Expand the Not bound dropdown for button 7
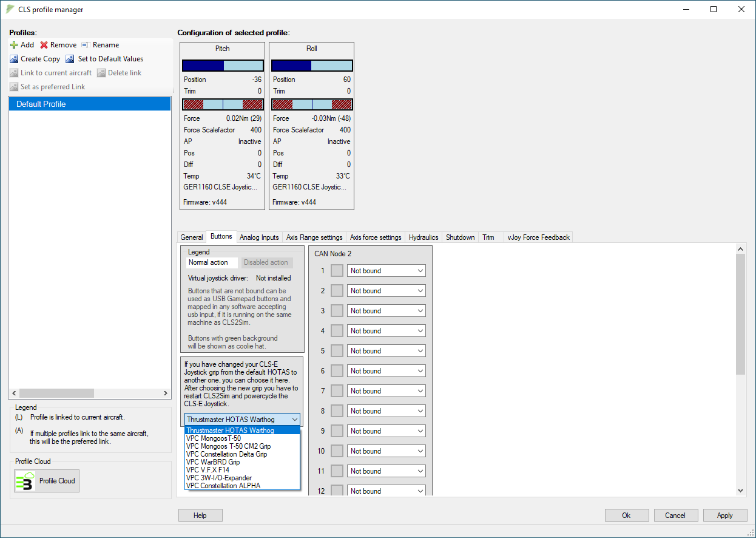 386,391
